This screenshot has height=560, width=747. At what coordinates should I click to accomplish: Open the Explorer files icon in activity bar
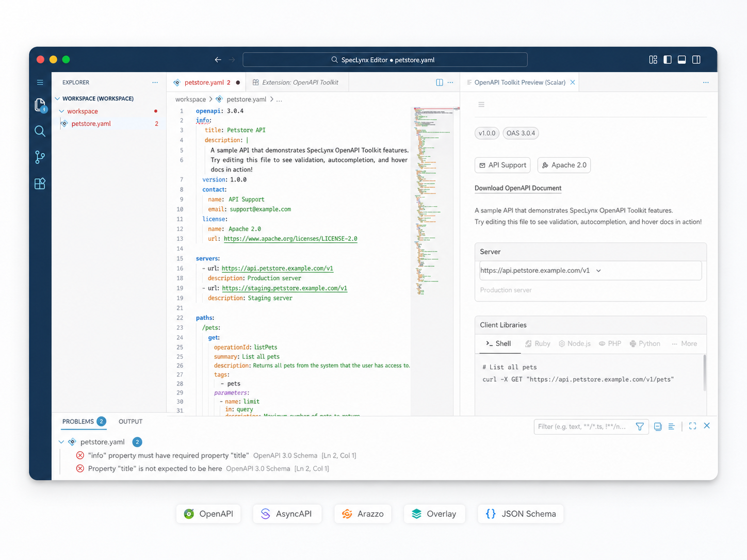40,105
